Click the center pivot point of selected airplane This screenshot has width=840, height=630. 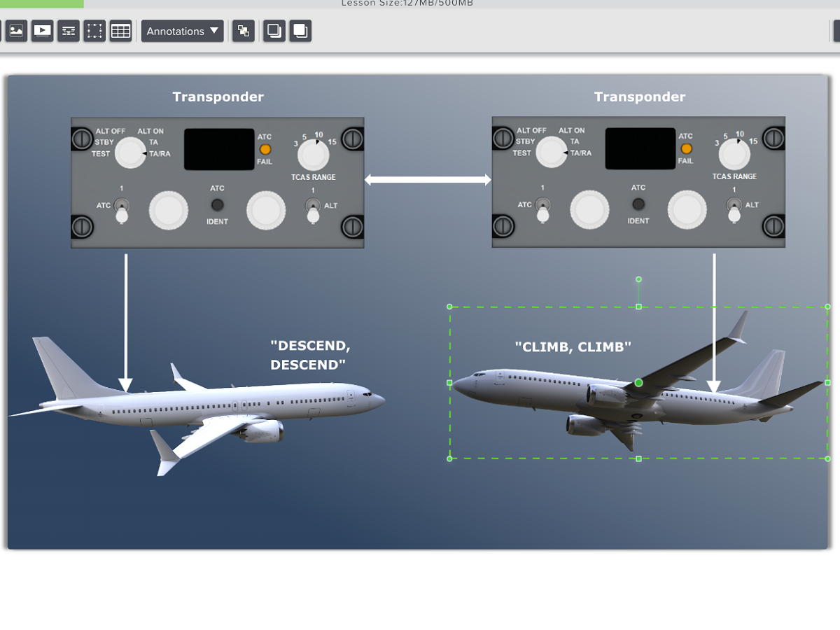(638, 383)
